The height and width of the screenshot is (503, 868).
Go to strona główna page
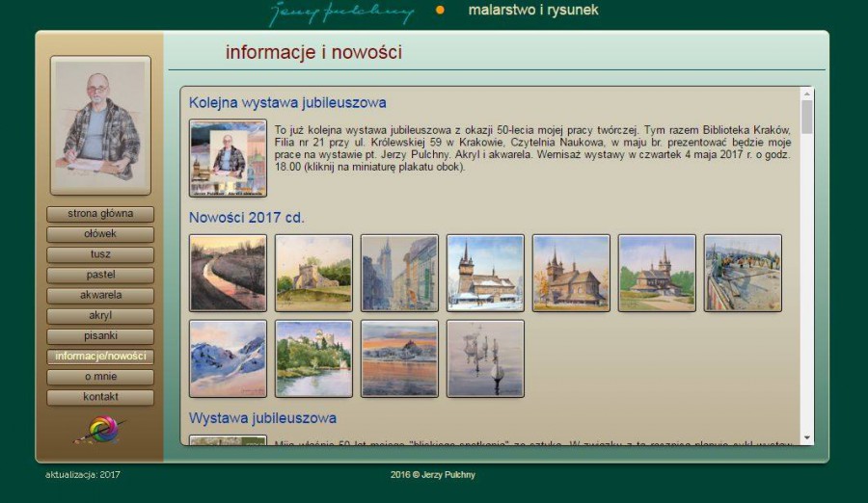click(100, 214)
